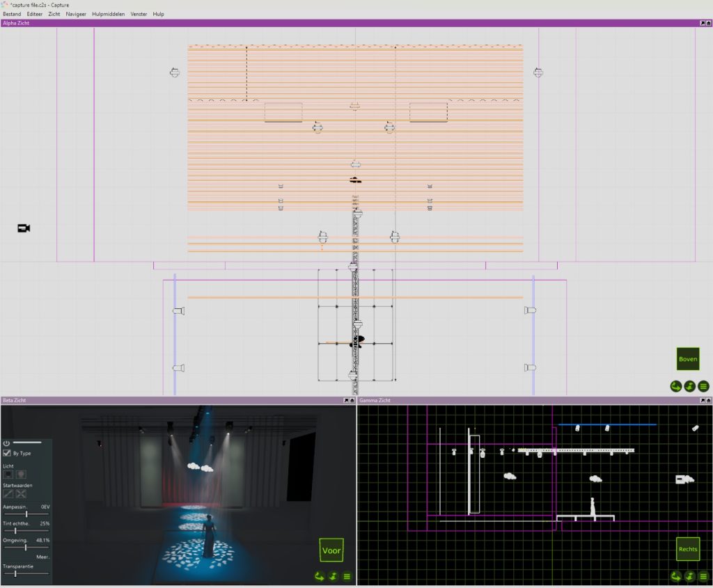Screen dimensions: 713x588
Task: Click the second Startwaarden crossed icon
Action: (21, 493)
